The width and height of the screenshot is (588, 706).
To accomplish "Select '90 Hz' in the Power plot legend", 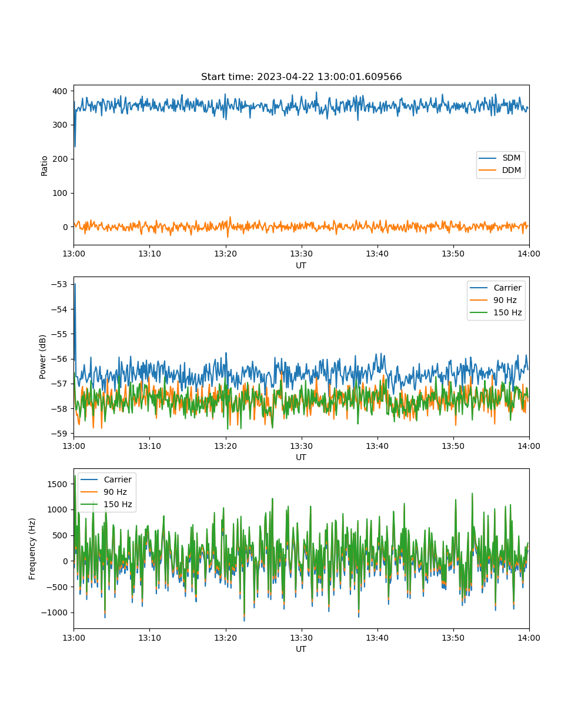I will (x=505, y=300).
